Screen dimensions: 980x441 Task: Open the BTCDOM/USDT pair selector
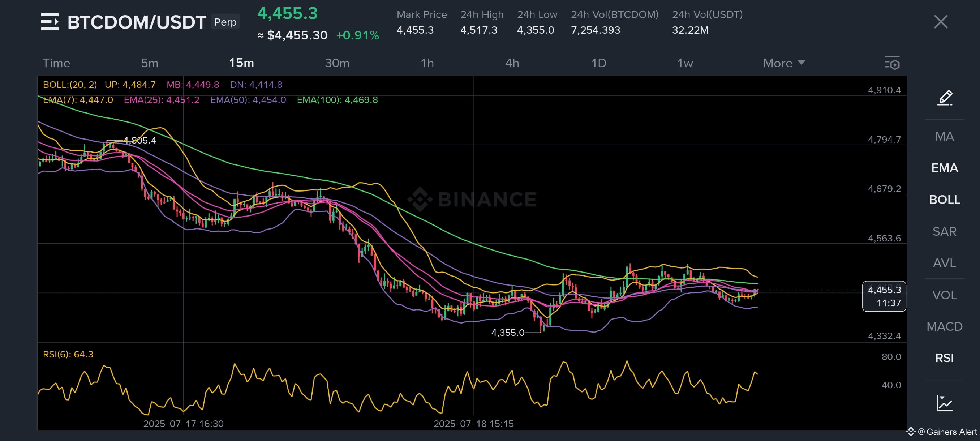[x=137, y=22]
